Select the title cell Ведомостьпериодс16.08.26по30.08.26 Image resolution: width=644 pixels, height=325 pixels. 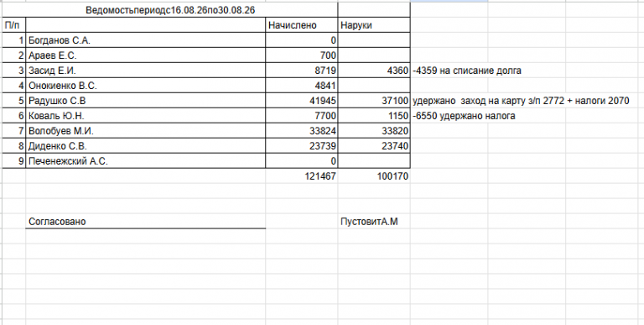point(170,10)
